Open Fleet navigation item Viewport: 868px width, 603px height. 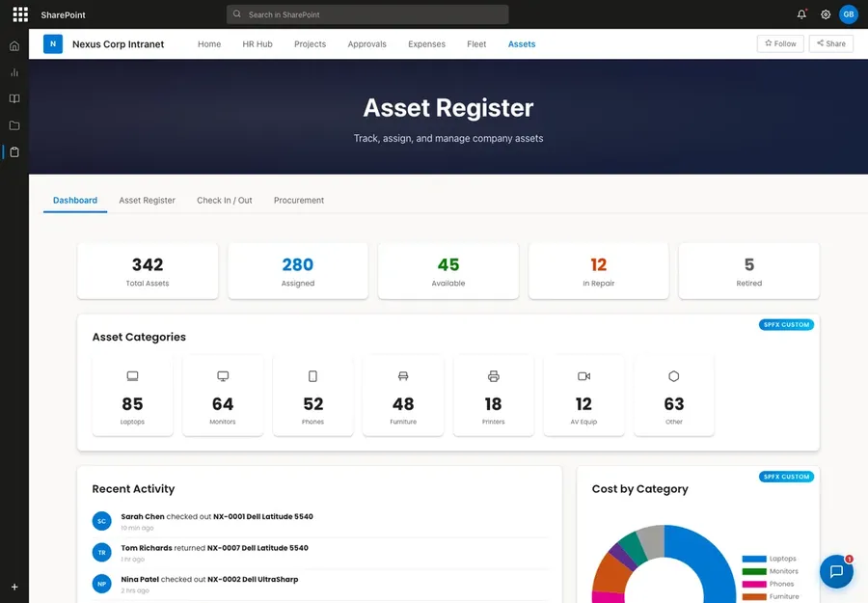[x=476, y=43]
